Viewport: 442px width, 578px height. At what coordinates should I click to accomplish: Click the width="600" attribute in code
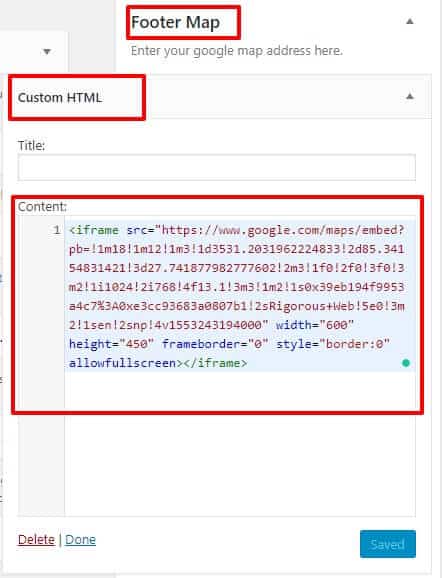[315, 325]
